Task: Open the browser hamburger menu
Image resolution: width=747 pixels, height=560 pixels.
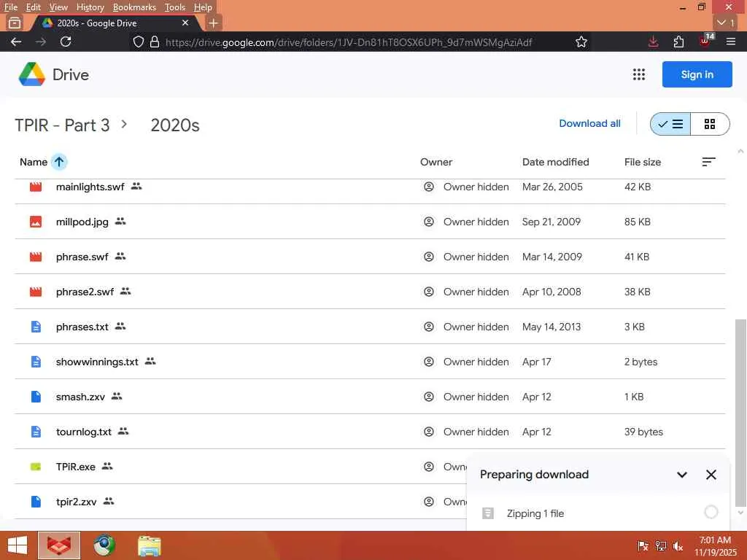Action: (731, 42)
